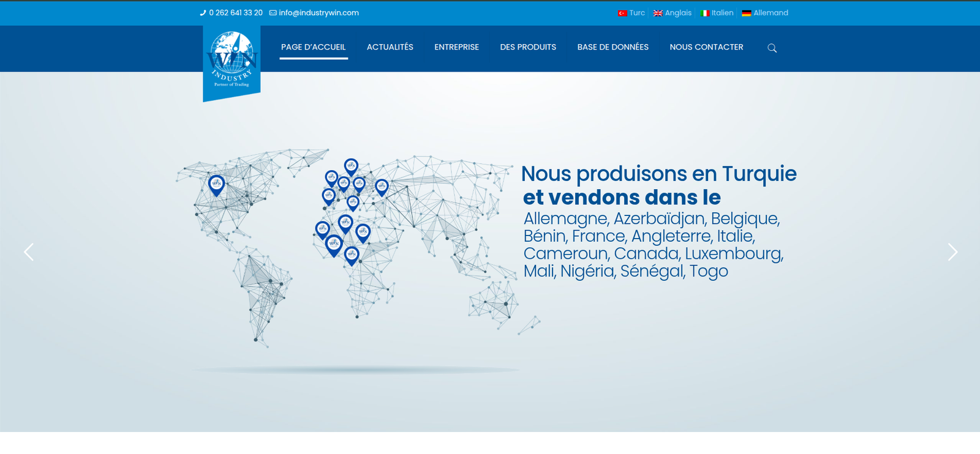Click the text "Allemagne, Azerbaïdjan, Belgique,"

click(652, 218)
